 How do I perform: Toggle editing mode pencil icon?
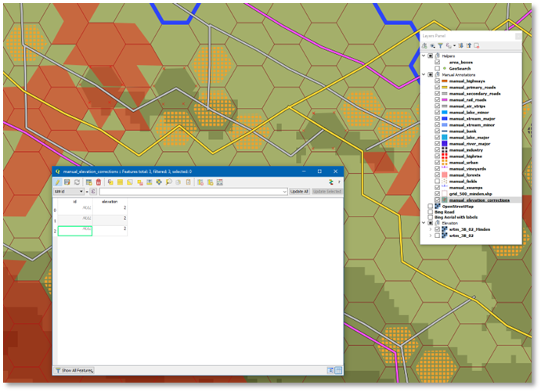[x=57, y=182]
